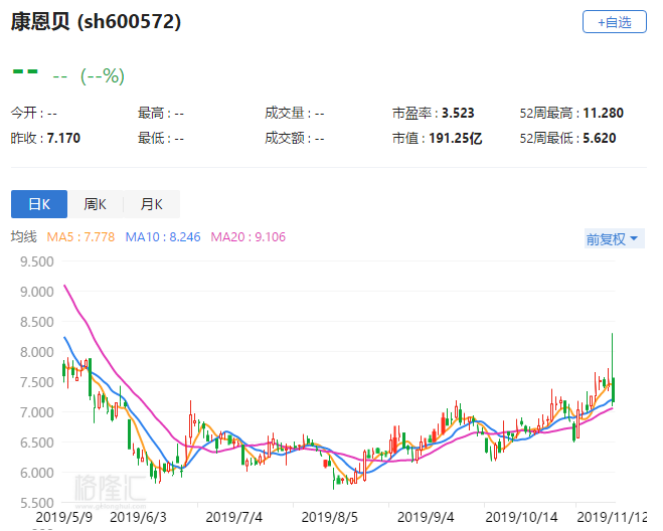Click the 2019/7/4 date axis label
Image resolution: width=663 pixels, height=531 pixels.
[x=234, y=517]
